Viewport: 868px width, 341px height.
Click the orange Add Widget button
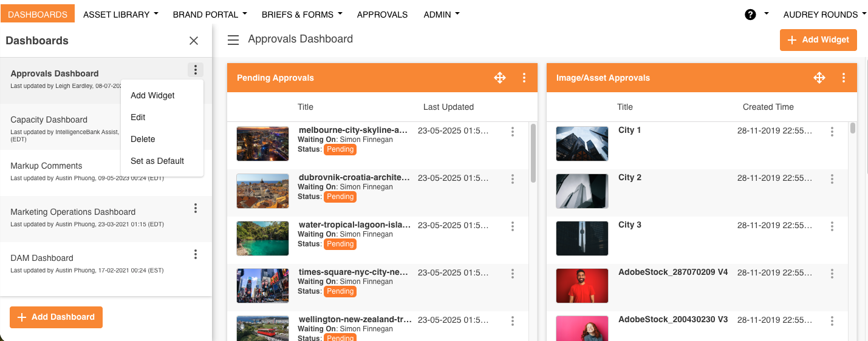(818, 39)
